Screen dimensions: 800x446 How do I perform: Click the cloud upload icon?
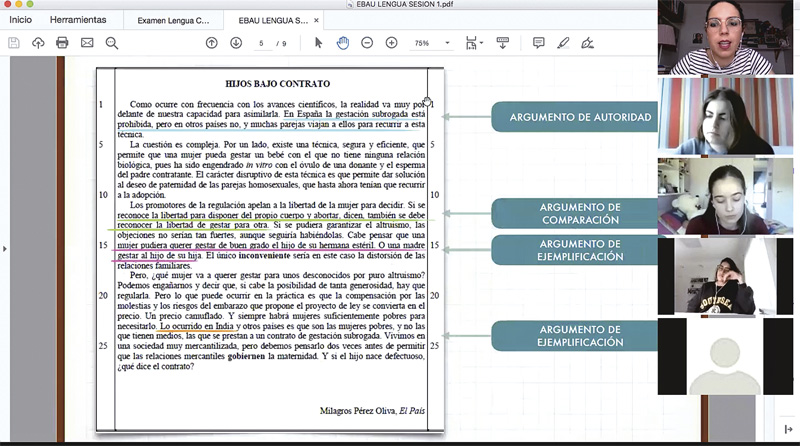pyautogui.click(x=38, y=43)
